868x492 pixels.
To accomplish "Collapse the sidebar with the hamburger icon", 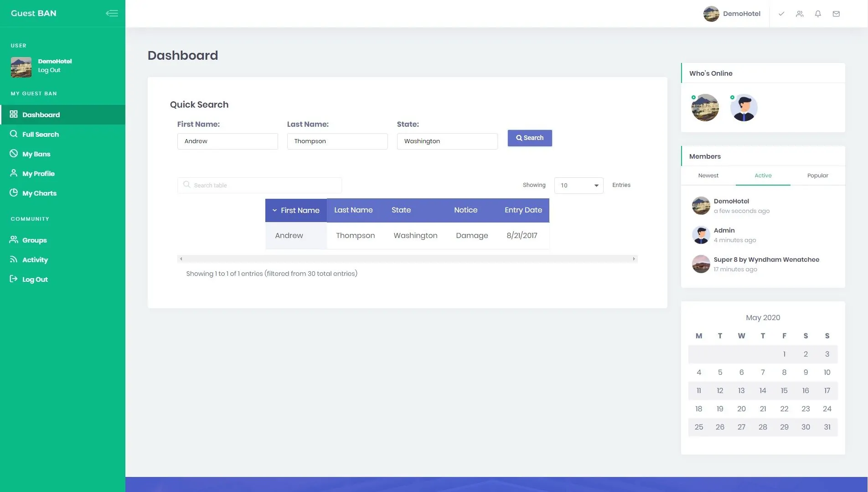I will 112,13.
